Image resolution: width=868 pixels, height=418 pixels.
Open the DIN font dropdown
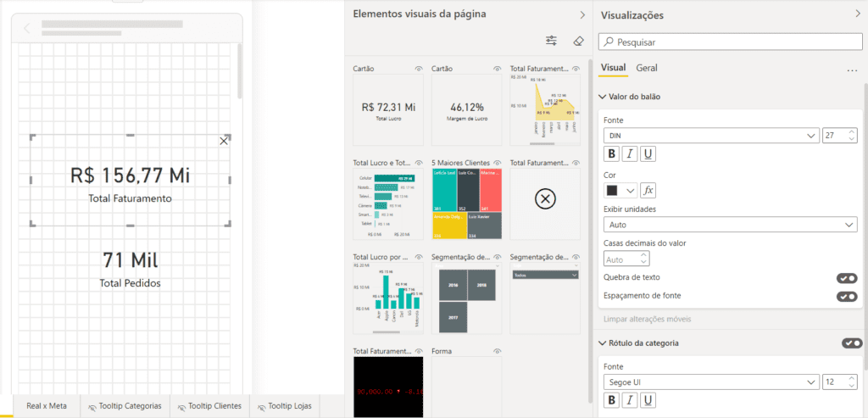click(x=711, y=135)
